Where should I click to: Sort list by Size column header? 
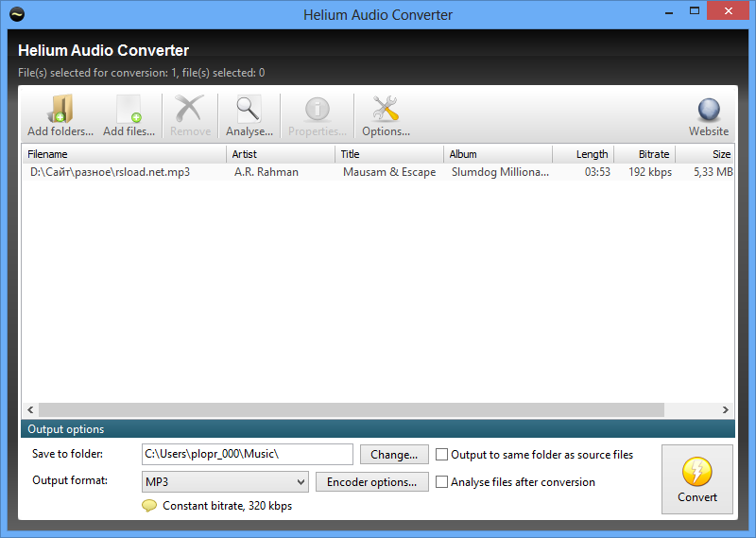pos(705,154)
